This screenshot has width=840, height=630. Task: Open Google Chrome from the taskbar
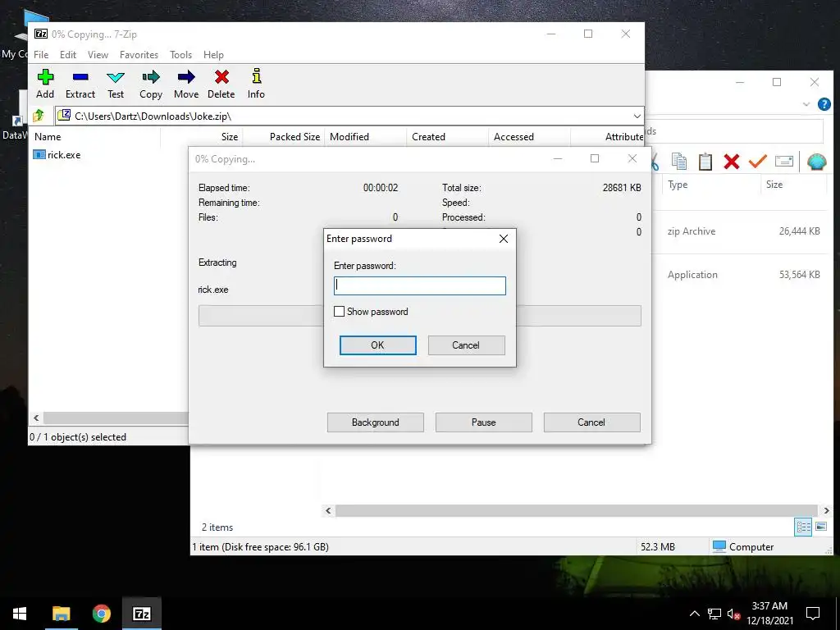[x=101, y=614]
